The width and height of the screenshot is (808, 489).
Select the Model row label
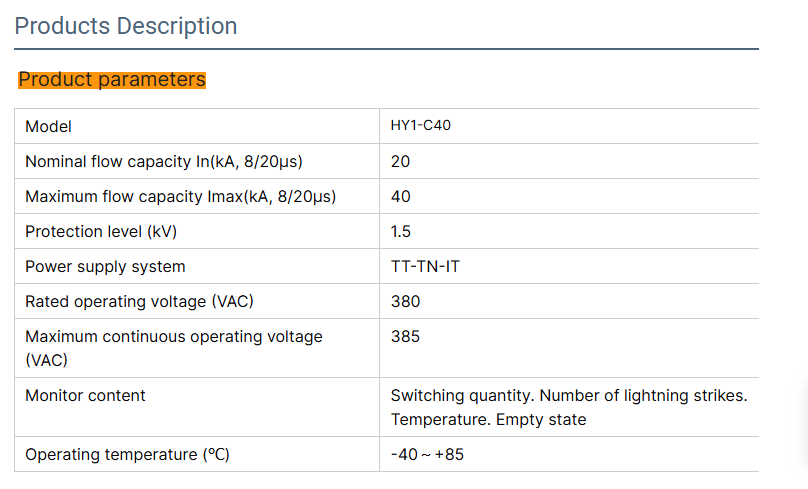pos(48,127)
